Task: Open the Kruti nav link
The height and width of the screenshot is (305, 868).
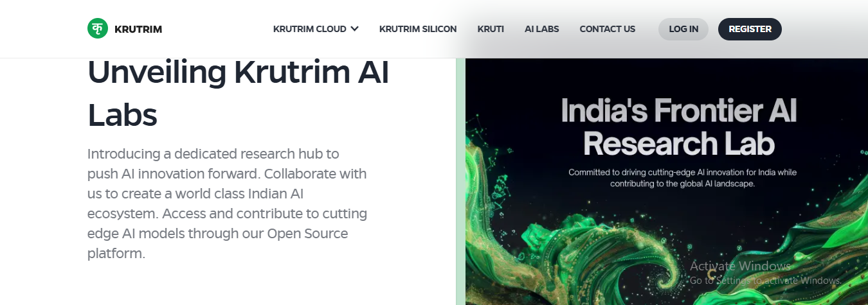Action: point(491,29)
